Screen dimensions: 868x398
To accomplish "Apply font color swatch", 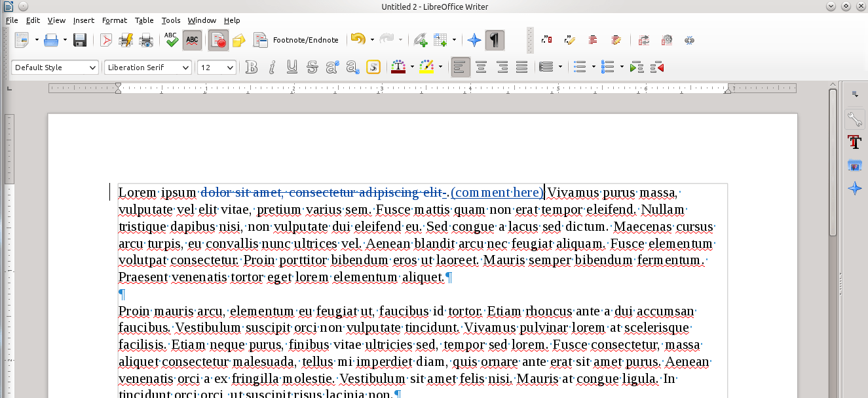I will coord(398,67).
